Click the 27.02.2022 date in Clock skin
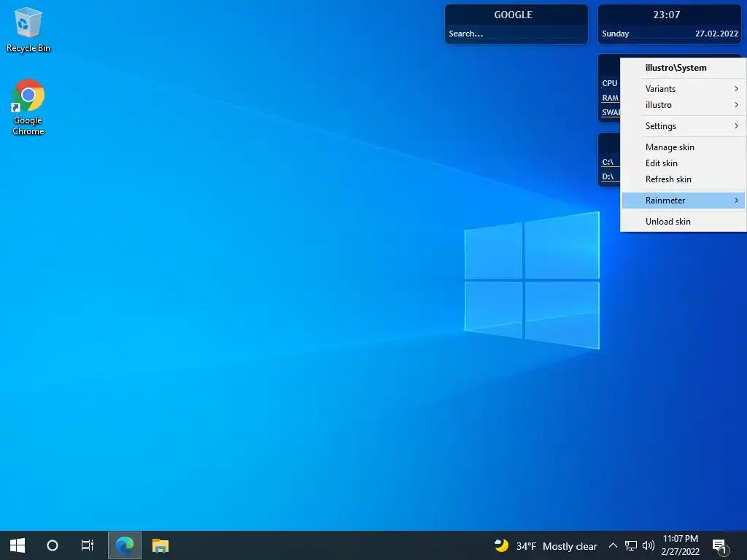The height and width of the screenshot is (560, 747). tap(716, 34)
